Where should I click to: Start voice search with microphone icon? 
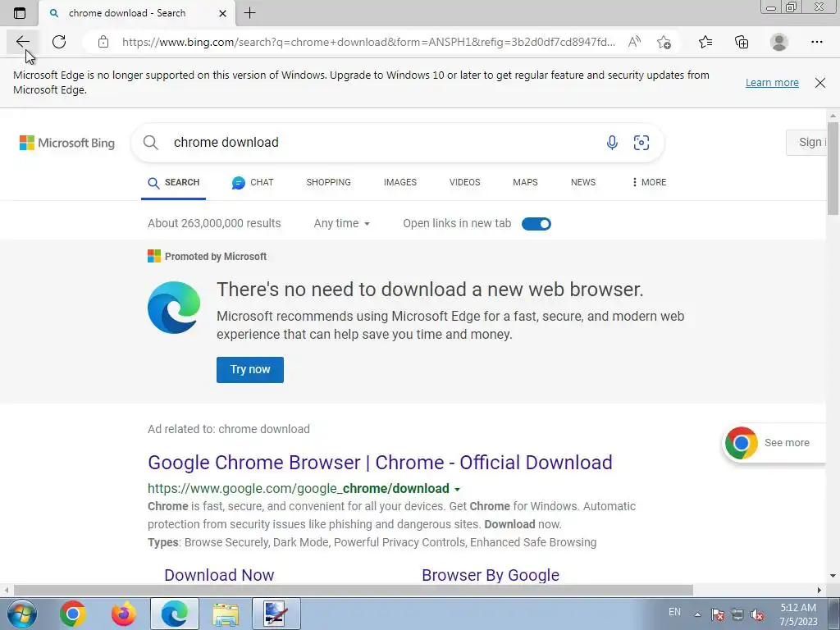click(612, 143)
